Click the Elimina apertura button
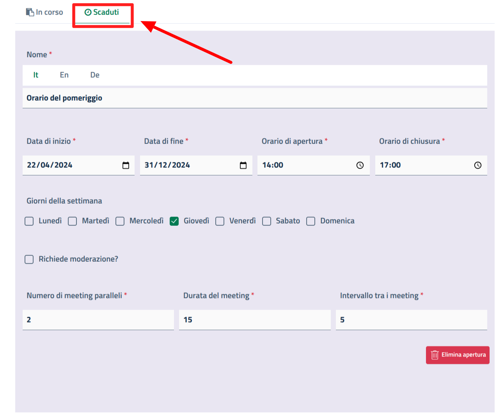This screenshot has width=504, height=420. pyautogui.click(x=458, y=355)
